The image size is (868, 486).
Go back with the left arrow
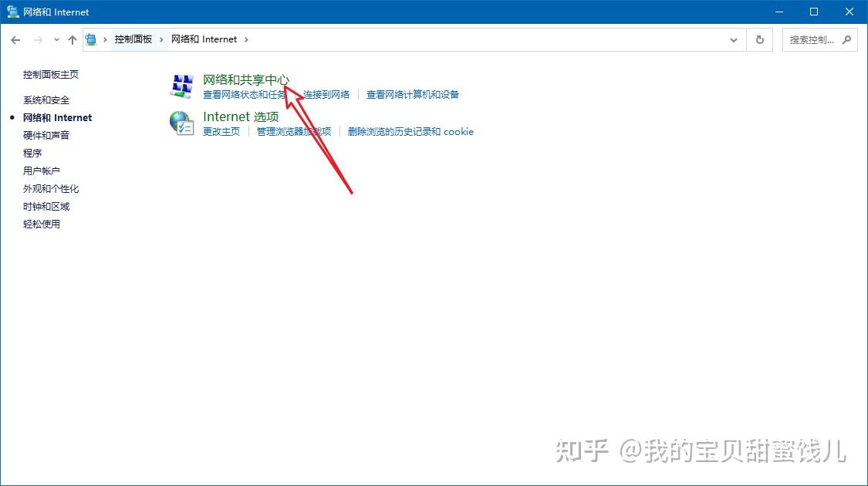click(x=15, y=40)
